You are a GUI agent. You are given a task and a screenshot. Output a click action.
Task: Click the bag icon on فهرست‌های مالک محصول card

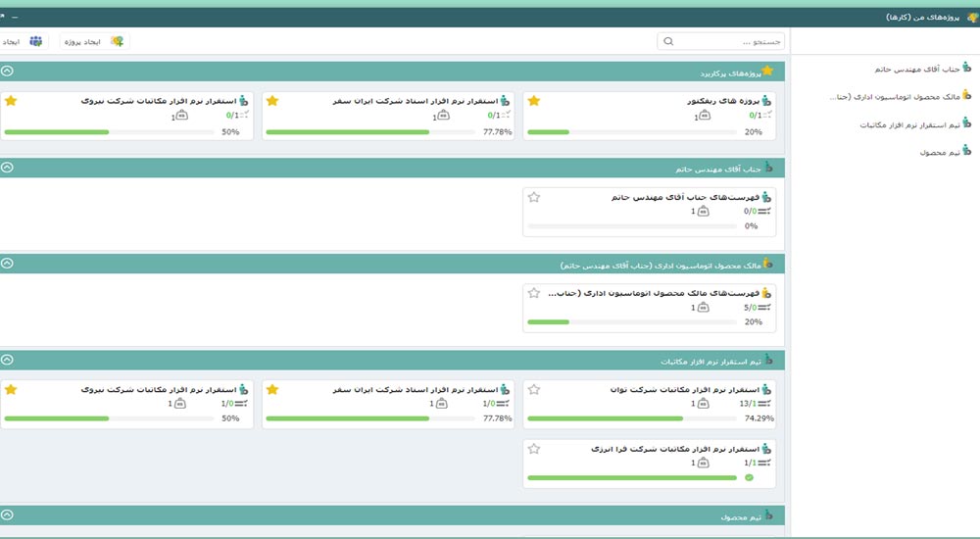tap(703, 308)
